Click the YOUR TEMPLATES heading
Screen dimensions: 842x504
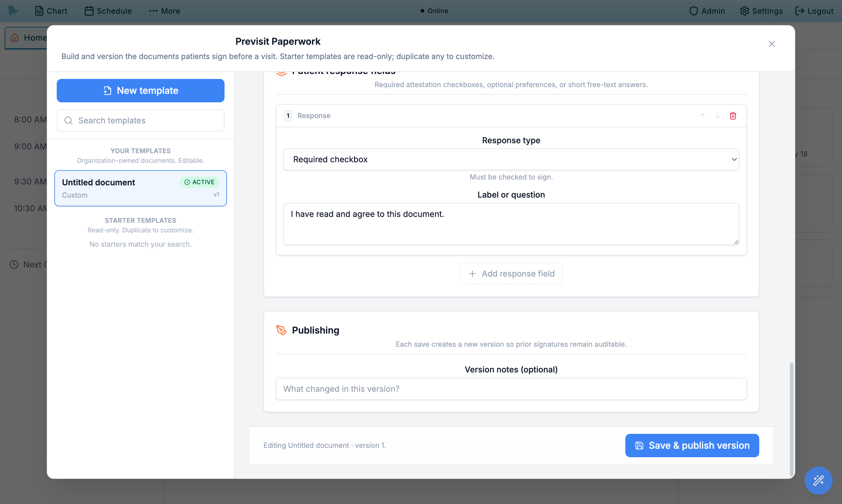pos(140,151)
